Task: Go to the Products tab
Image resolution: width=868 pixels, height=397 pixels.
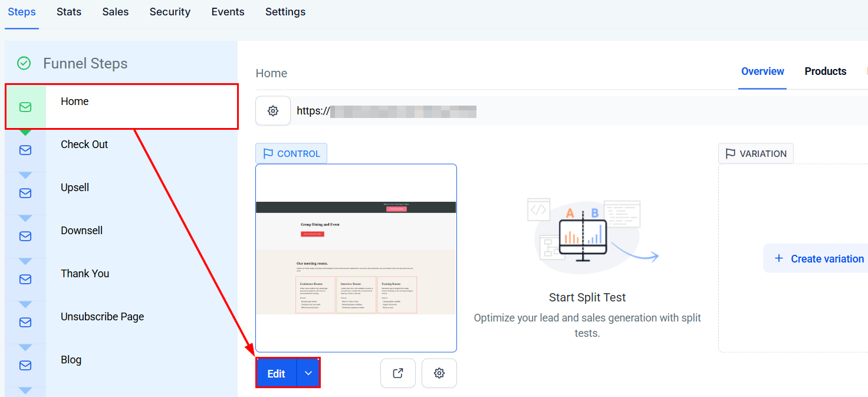Action: (826, 71)
